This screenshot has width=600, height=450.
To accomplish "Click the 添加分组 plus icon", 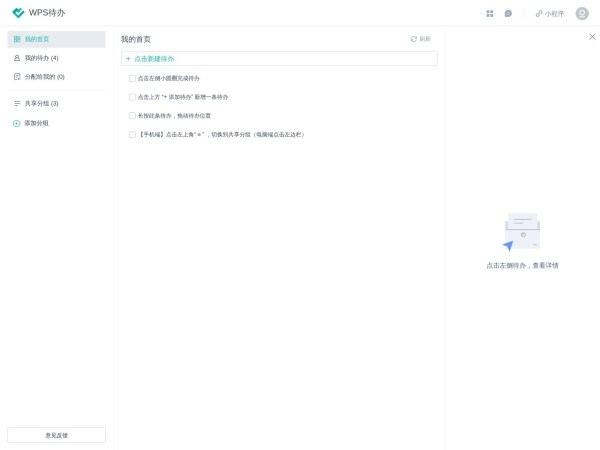I will point(17,123).
